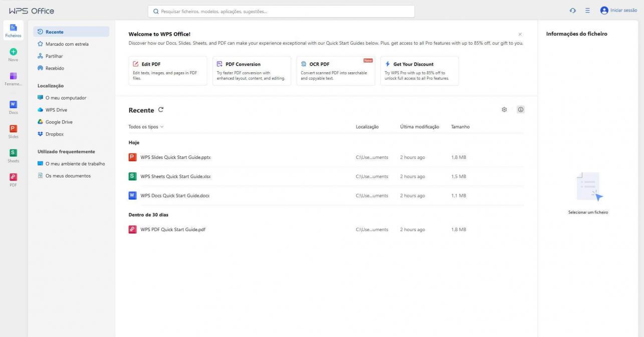Image resolution: width=644 pixels, height=337 pixels.
Task: Open WPS Sheets Quick Start Guide.xlsx
Action: coord(172,177)
